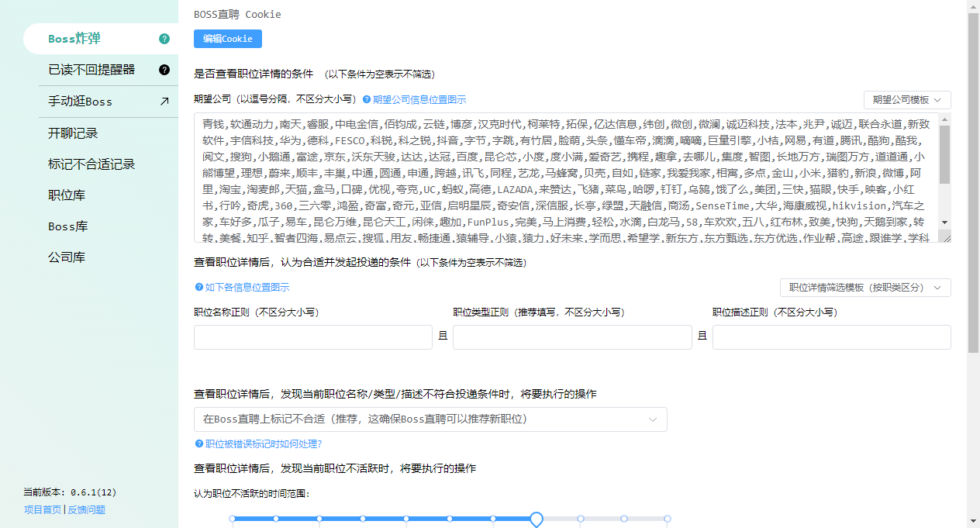
Task: Select 职位库 in sidebar
Action: click(x=67, y=195)
